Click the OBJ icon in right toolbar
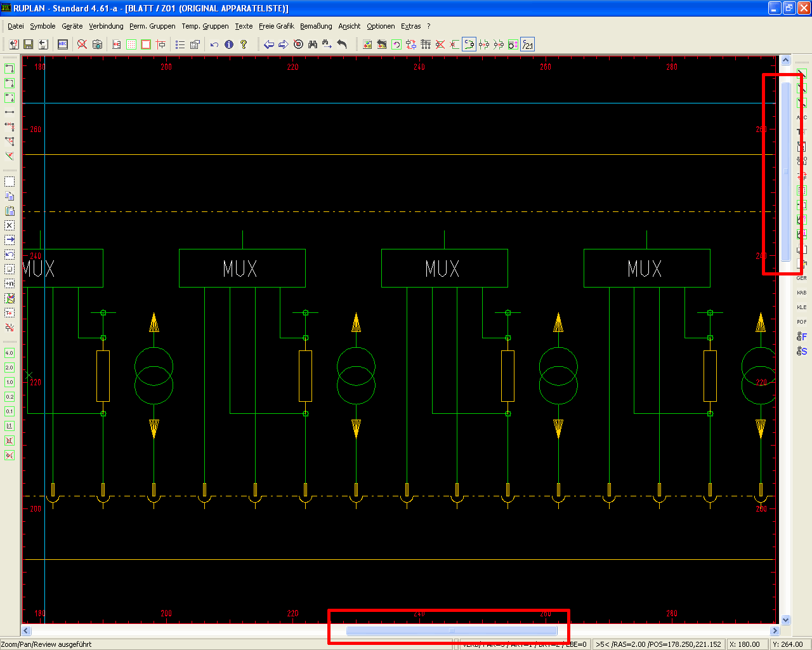Screen dimensions: 812x650 tap(802, 161)
